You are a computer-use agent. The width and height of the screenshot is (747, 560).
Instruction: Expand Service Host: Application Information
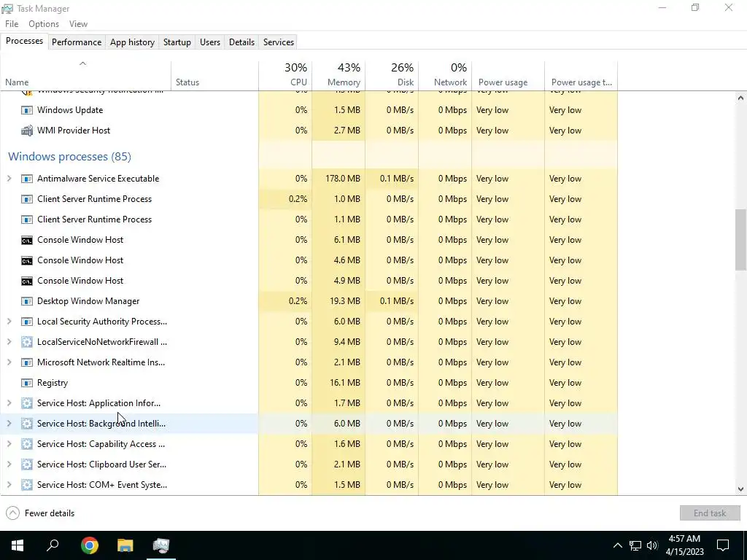pos(9,403)
